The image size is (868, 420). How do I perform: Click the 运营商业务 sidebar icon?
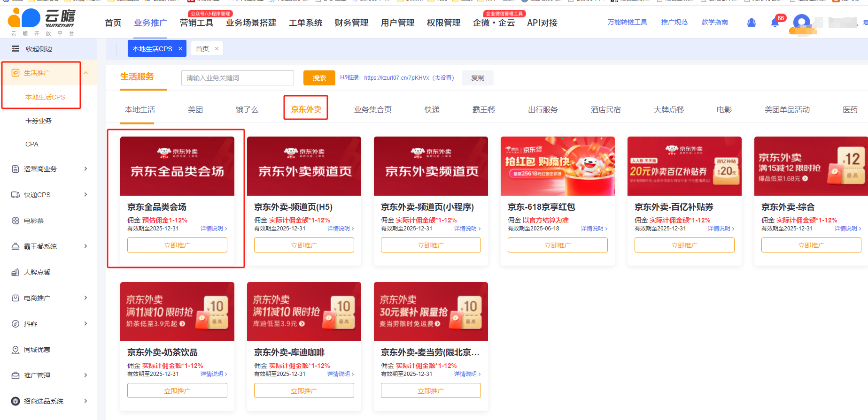(x=15, y=169)
